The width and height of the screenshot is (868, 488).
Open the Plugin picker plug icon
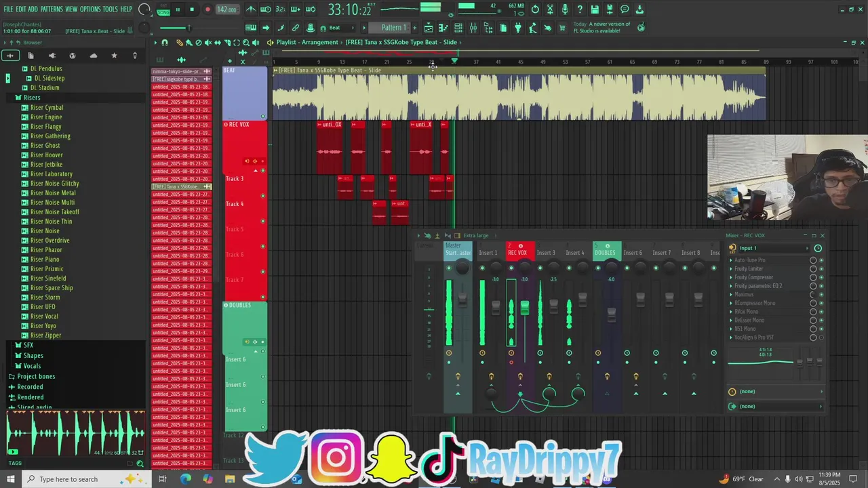point(518,28)
